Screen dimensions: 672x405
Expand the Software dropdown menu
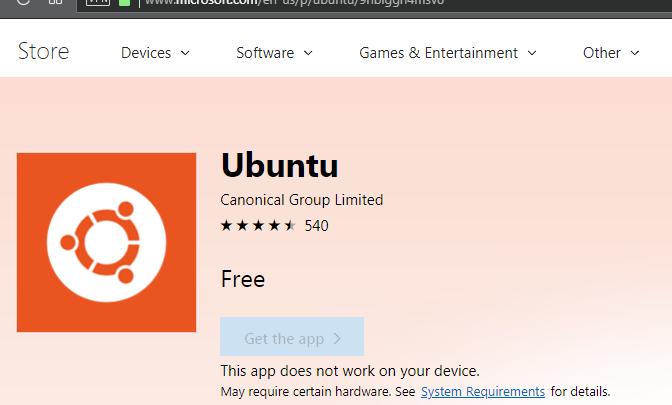(274, 53)
